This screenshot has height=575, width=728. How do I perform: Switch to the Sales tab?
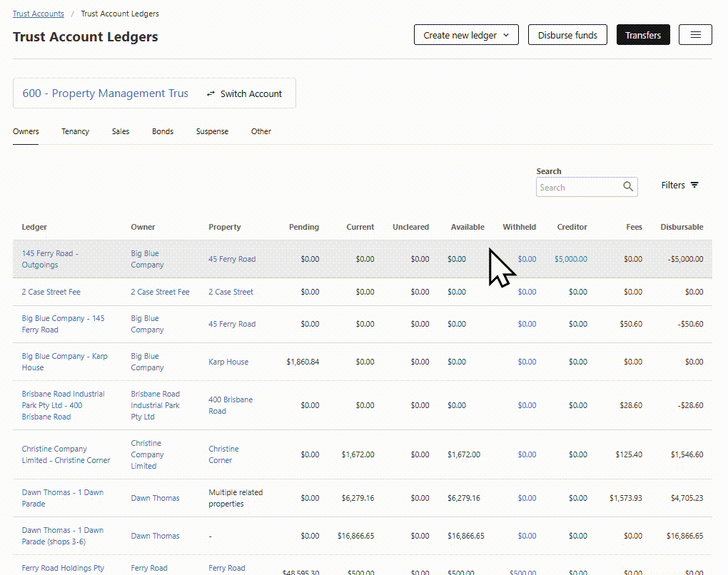tap(121, 131)
